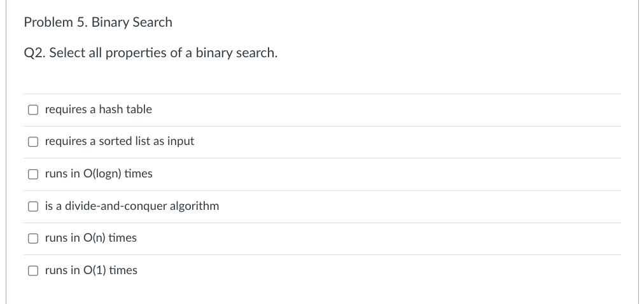This screenshot has height=304, width=644.
Task: Click 'O(n)' in the fifth option
Action: pos(94,238)
